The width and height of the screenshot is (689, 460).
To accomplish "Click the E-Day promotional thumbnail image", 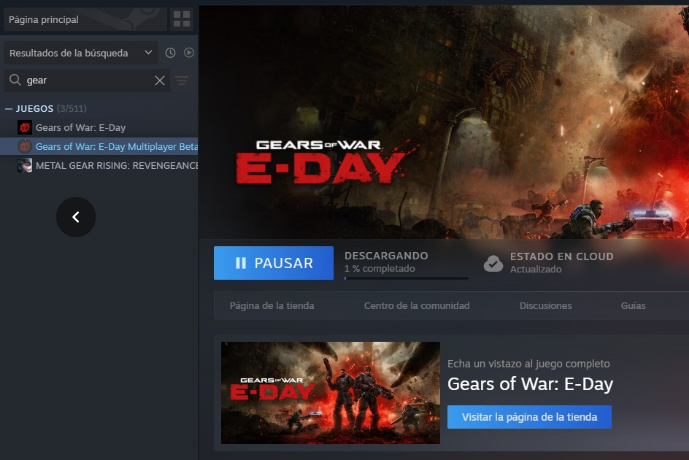I will [330, 393].
